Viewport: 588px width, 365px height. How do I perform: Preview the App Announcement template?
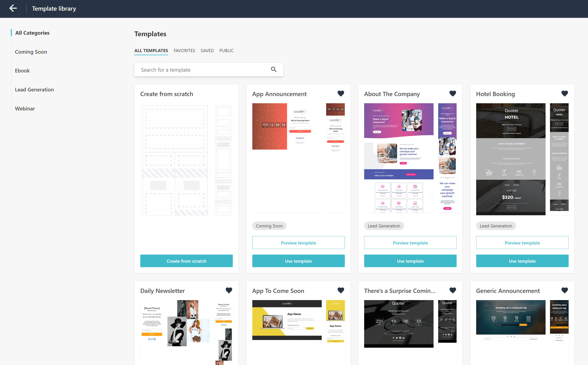(298, 242)
